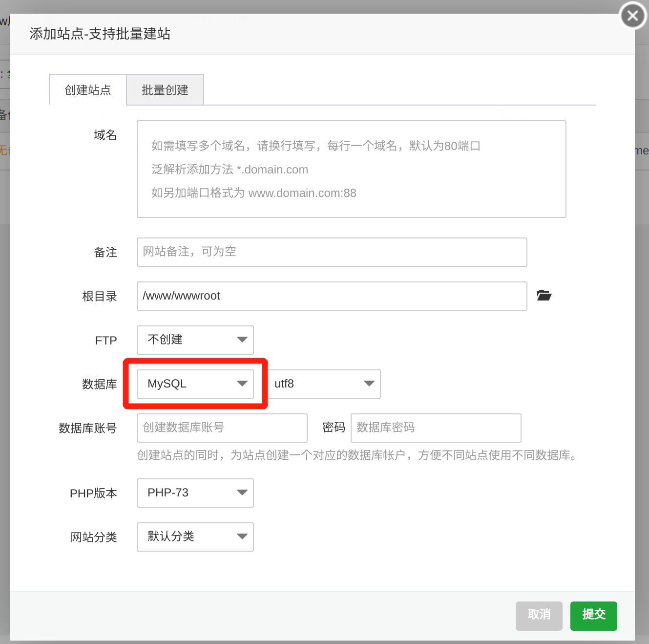Click the PHP版本 field label
649x644 pixels.
click(x=94, y=494)
